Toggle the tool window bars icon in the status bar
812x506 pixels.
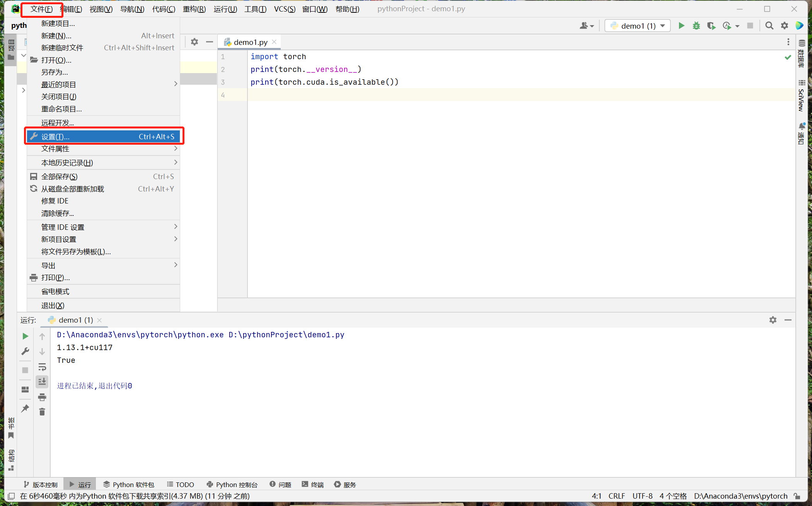point(11,496)
